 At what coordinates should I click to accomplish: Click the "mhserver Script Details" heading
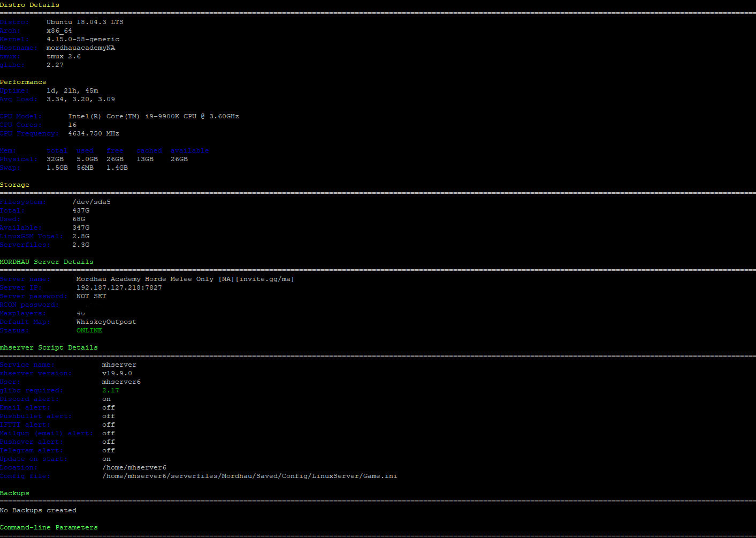coord(49,347)
